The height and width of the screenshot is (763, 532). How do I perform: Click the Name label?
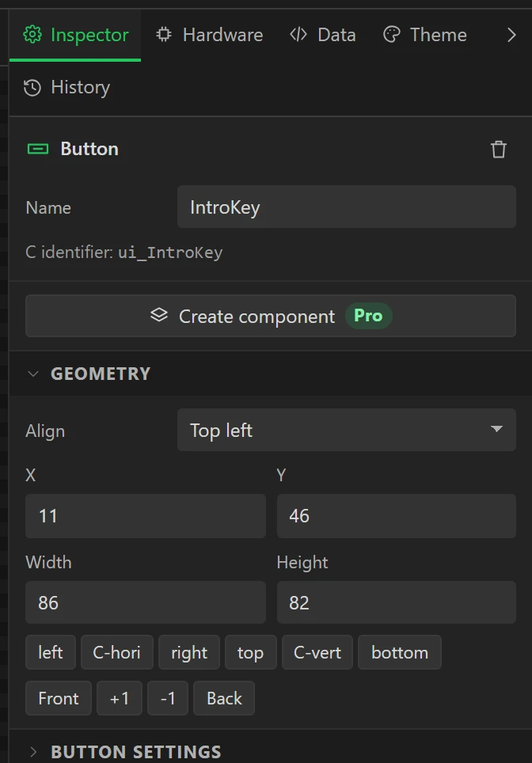point(48,208)
